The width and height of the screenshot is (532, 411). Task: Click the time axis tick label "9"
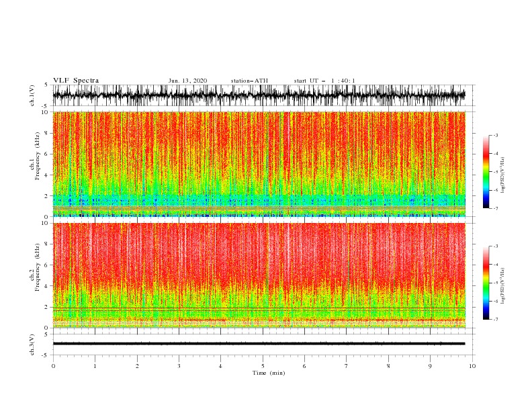coord(430,366)
